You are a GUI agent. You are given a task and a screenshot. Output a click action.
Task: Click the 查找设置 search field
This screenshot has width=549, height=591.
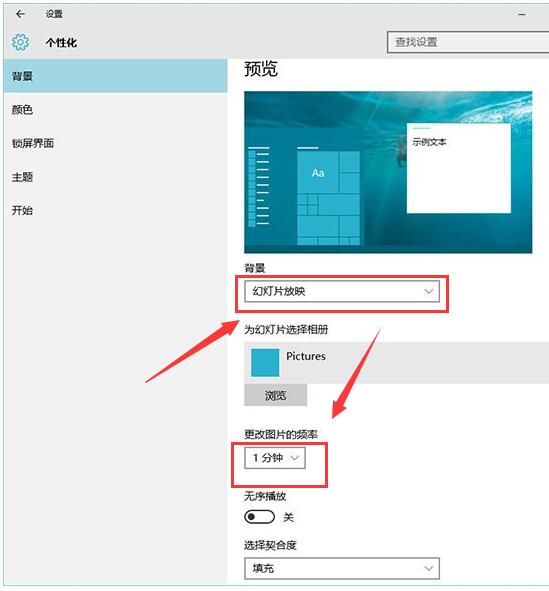(x=468, y=42)
